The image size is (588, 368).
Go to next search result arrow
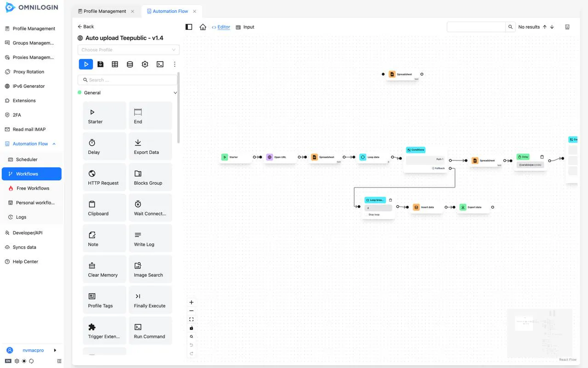point(552,27)
